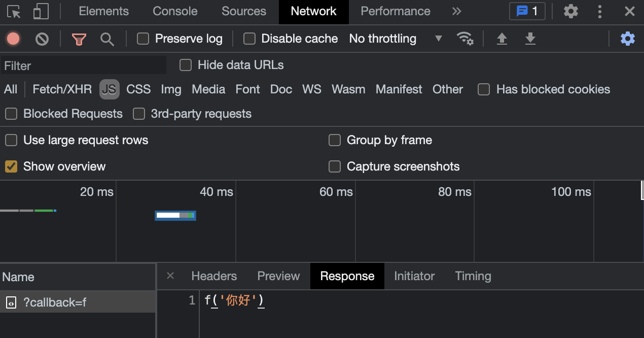Toggle the filter funnel icon

[79, 39]
